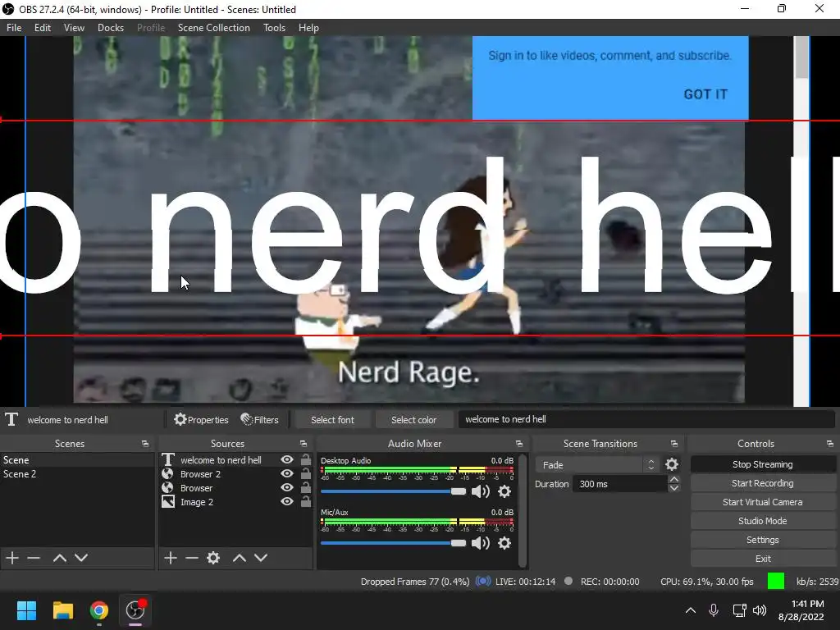Open the system volume tray icon

pyautogui.click(x=760, y=610)
